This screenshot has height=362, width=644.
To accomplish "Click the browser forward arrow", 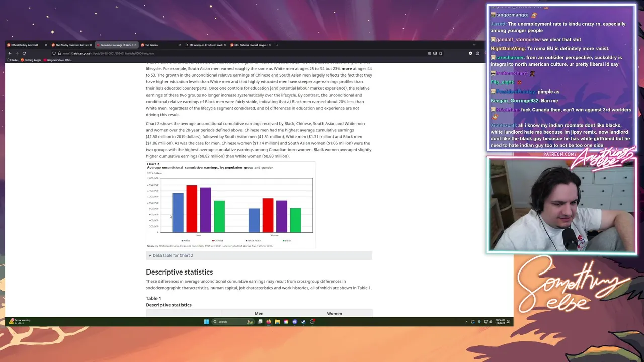I will tap(17, 53).
